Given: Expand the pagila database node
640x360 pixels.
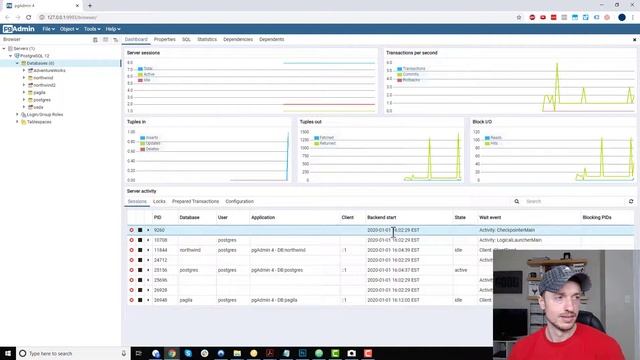Looking at the screenshot, I should click(24, 93).
